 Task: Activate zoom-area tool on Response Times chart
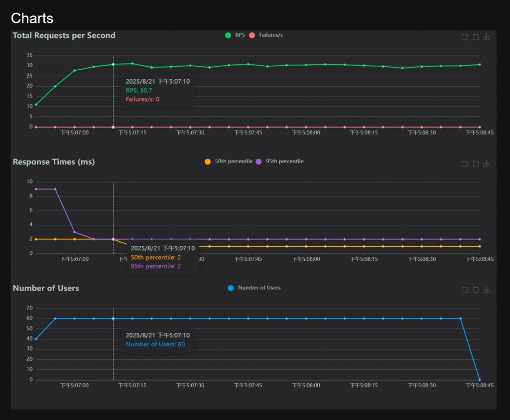(465, 163)
